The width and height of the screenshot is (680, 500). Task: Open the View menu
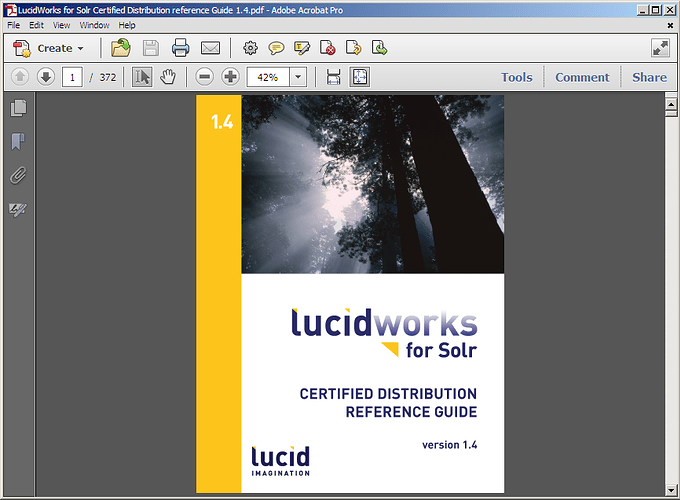(62, 25)
